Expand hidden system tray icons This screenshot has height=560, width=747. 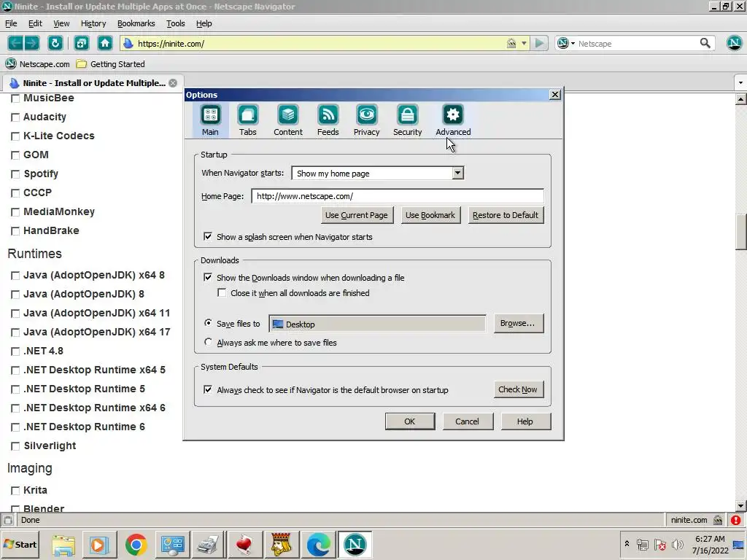point(627,543)
